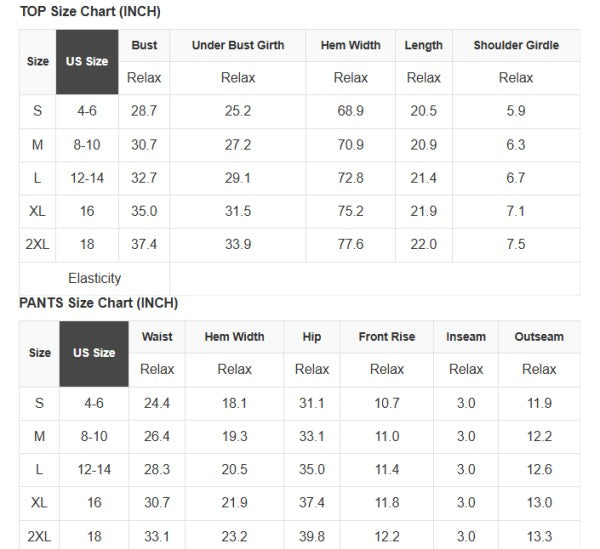The height and width of the screenshot is (549, 600).
Task: Click the Inseam column header
Action: click(x=466, y=337)
